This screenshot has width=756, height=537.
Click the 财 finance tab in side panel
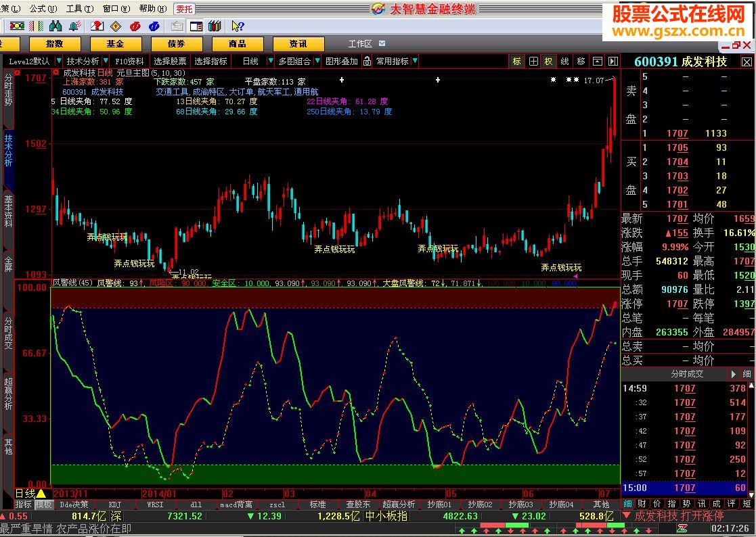[642, 504]
